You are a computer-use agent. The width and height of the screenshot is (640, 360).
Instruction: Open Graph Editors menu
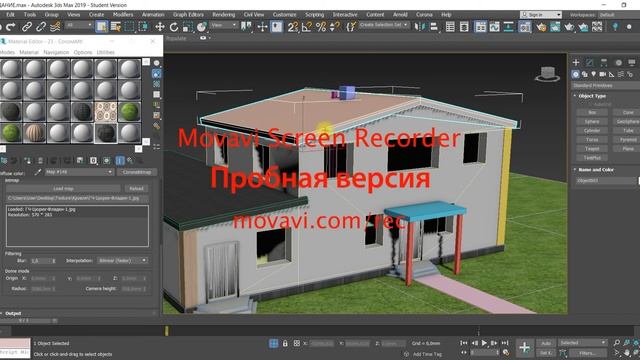click(188, 15)
